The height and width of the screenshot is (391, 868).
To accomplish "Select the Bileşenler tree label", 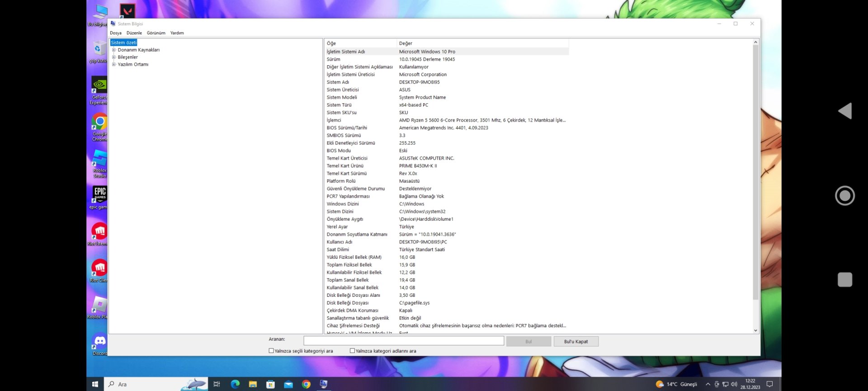I will [127, 57].
